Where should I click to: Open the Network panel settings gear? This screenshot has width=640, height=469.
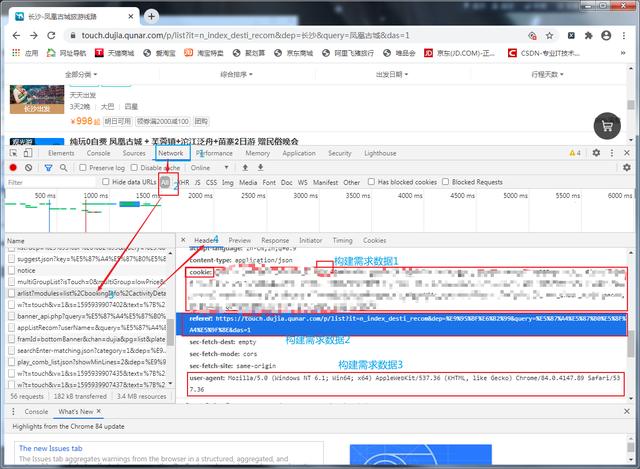(x=627, y=167)
